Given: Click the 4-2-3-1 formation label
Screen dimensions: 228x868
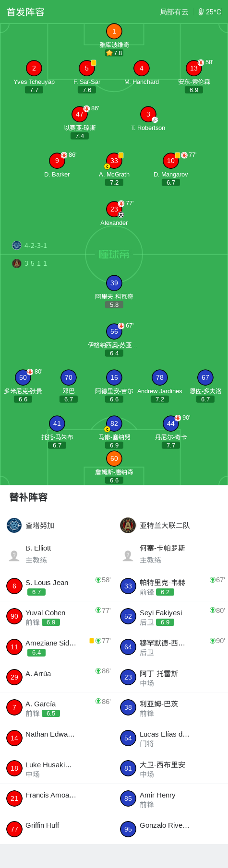Looking at the screenshot, I should coord(36,246).
